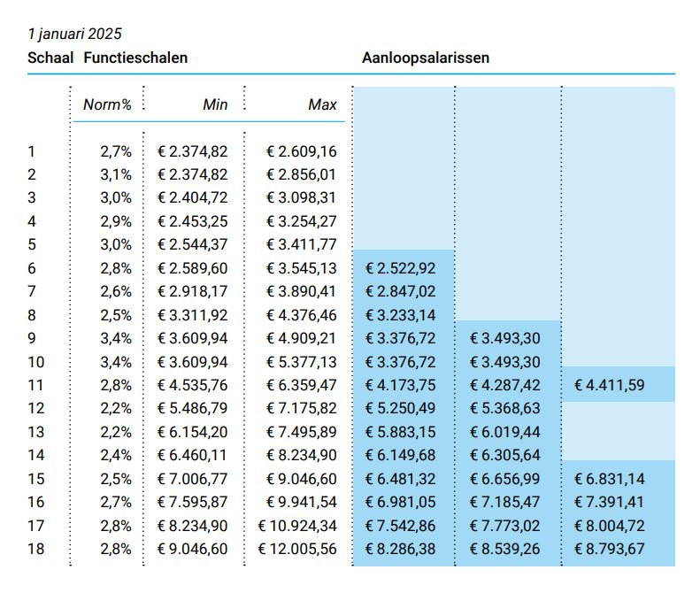The width and height of the screenshot is (700, 593).
Task: Click the max salary € 12.005,56
Action: click(x=297, y=549)
